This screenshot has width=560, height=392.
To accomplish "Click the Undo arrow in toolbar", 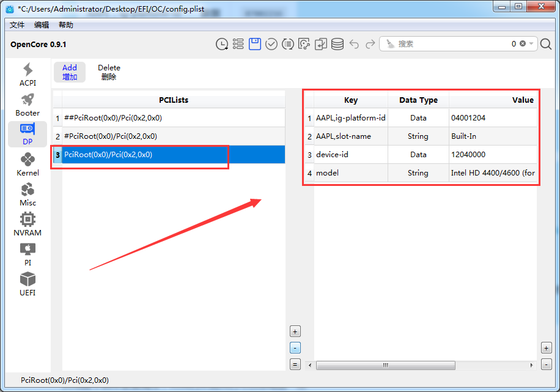I will [354, 44].
